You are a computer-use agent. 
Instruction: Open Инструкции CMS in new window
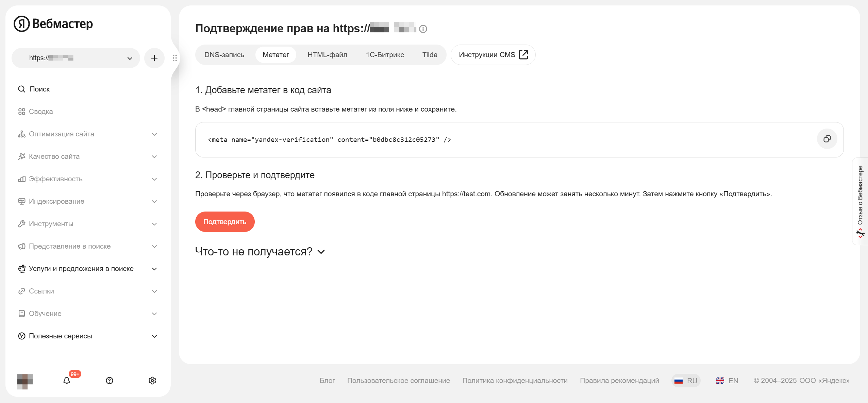tap(492, 54)
